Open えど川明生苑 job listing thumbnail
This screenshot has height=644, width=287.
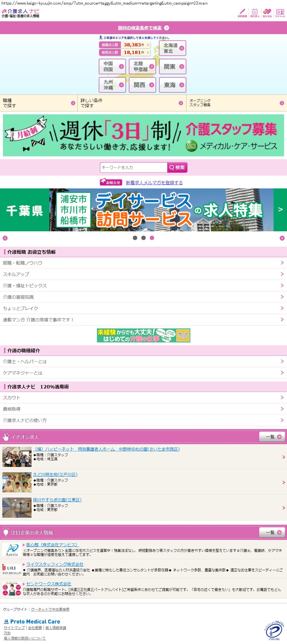pyautogui.click(x=17, y=482)
